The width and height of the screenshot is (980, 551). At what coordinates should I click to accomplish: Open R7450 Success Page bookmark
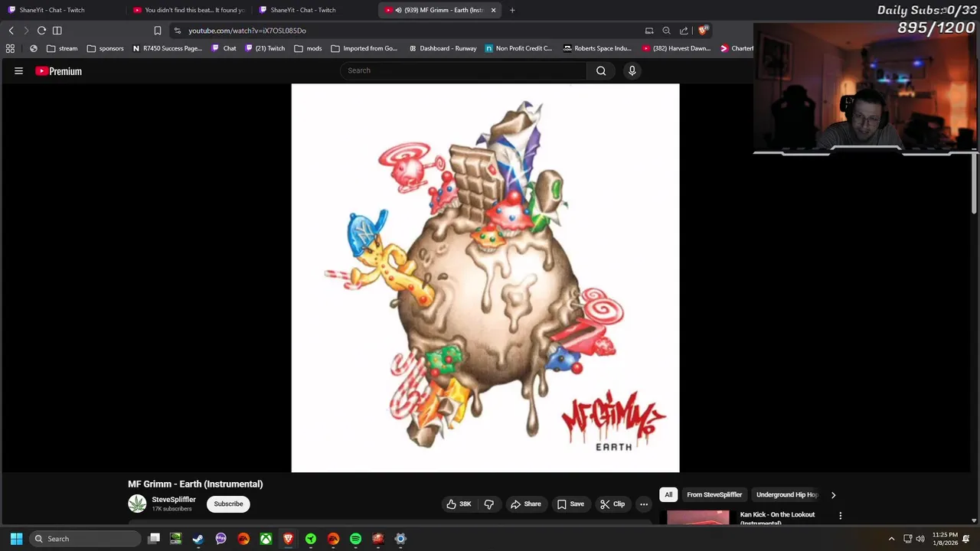(x=167, y=48)
